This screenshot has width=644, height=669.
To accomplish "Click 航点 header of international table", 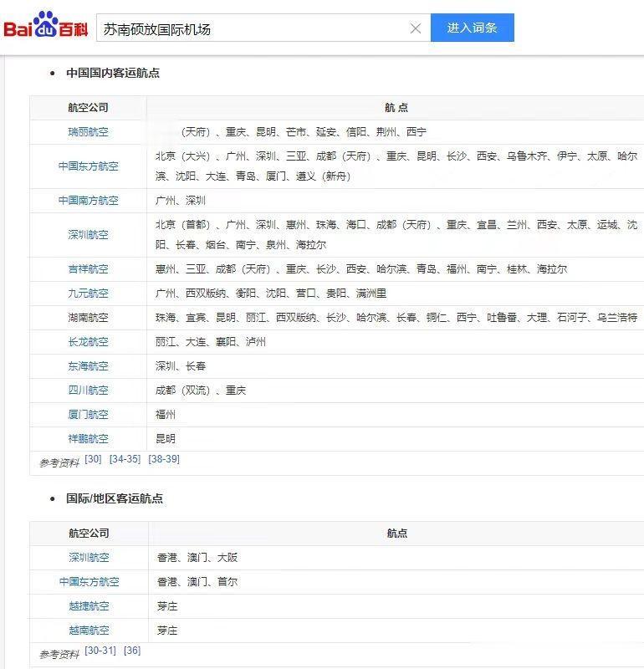I will (397, 534).
